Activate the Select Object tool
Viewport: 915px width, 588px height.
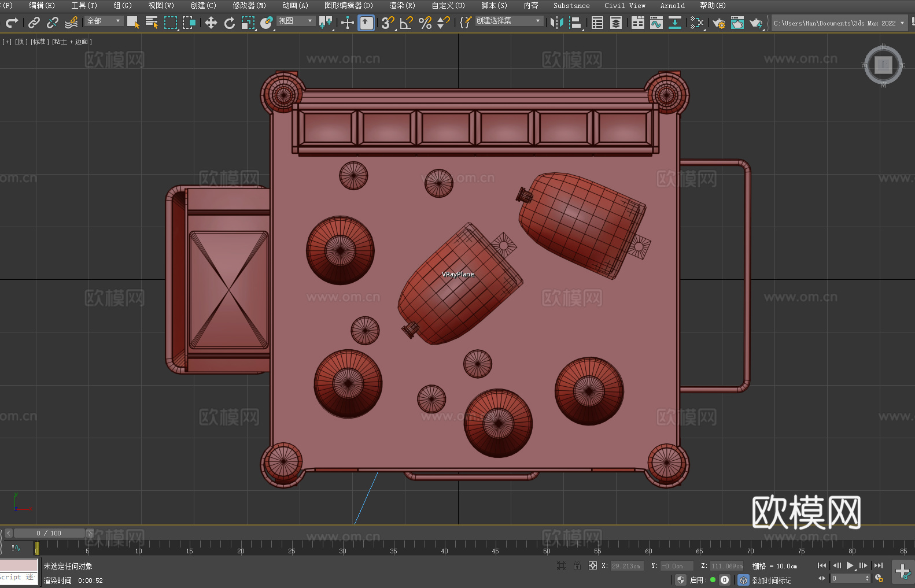[x=133, y=23]
